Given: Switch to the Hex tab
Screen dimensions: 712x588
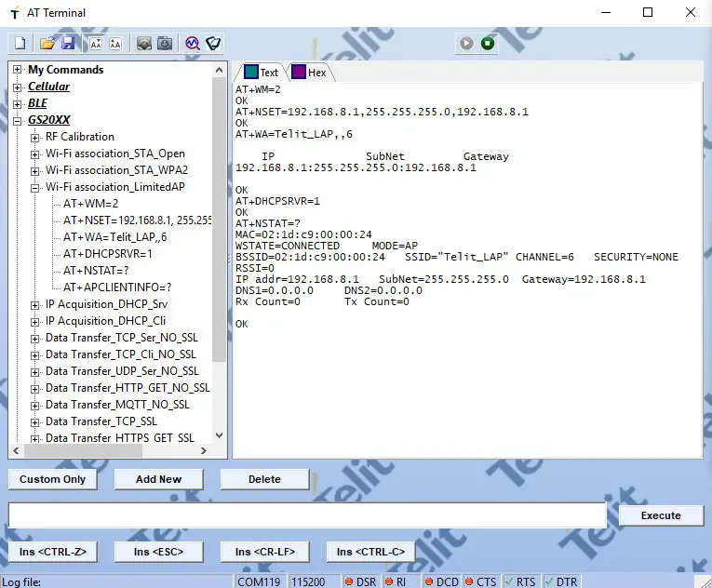Looking at the screenshot, I should coord(310,73).
